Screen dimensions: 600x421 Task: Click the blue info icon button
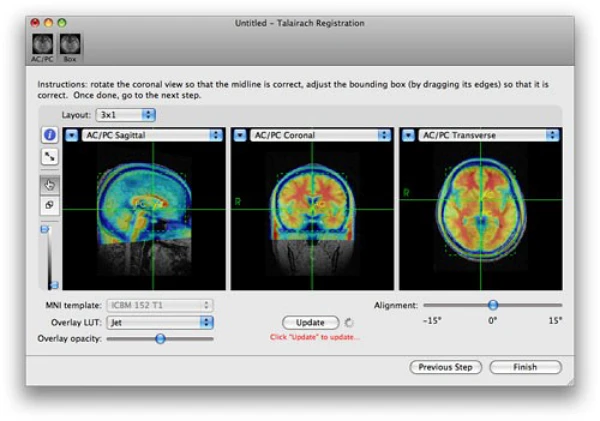(49, 135)
